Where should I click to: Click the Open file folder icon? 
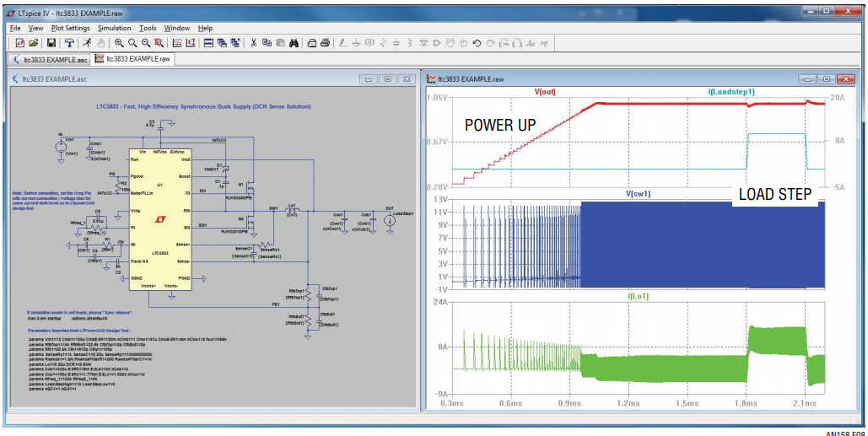point(33,43)
